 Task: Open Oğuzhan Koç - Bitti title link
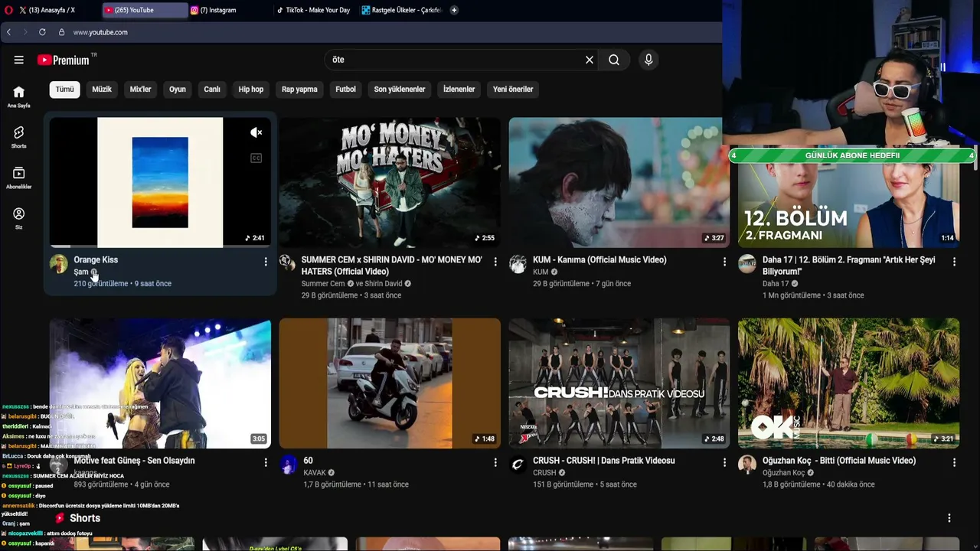point(839,461)
